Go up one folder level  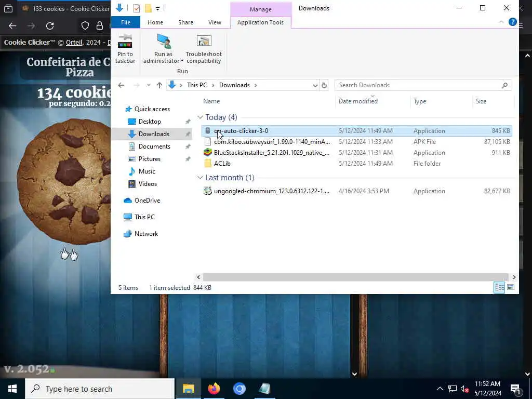159,85
